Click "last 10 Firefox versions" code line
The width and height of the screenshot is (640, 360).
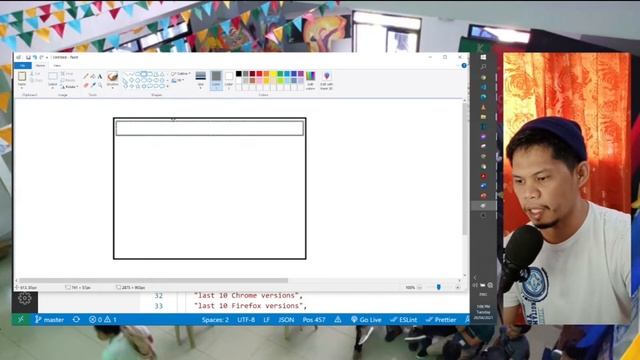(x=250, y=306)
